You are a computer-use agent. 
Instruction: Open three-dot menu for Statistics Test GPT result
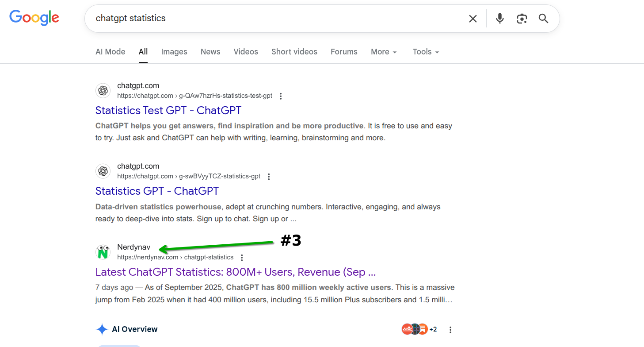(x=281, y=96)
